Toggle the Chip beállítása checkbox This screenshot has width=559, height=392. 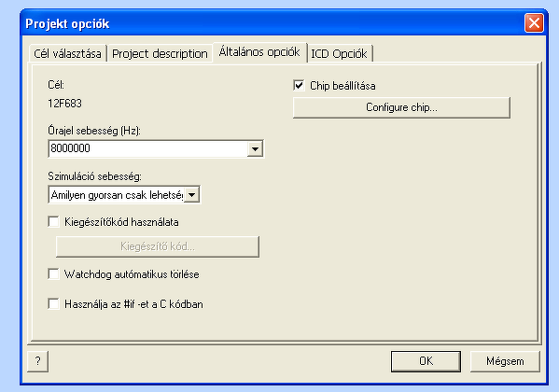click(299, 85)
